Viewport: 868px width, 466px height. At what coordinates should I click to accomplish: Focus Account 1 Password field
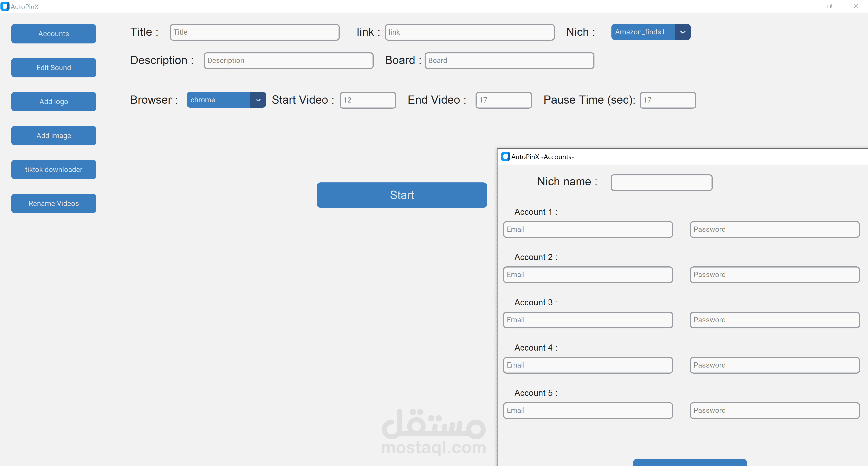pyautogui.click(x=775, y=230)
